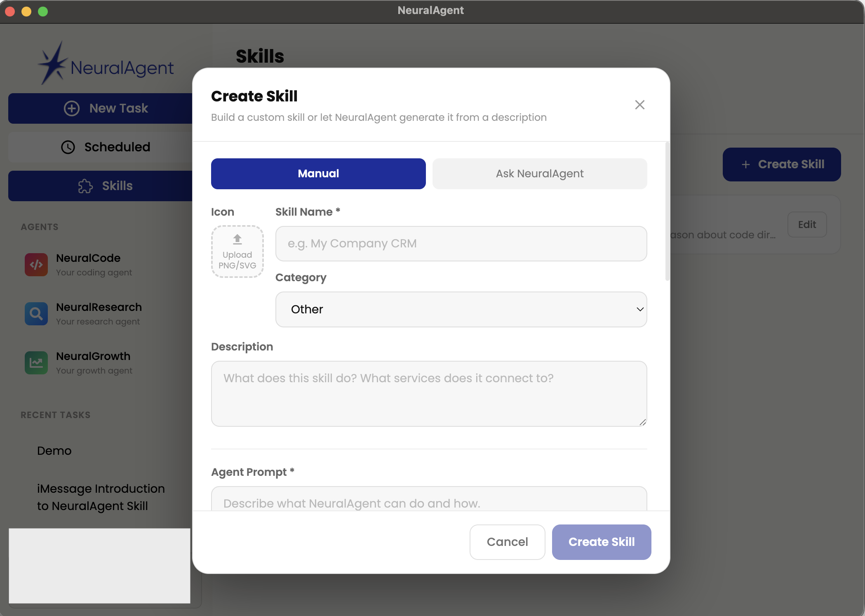Click the Upload PNG/SVG icon picker
The height and width of the screenshot is (616, 865).
237,251
